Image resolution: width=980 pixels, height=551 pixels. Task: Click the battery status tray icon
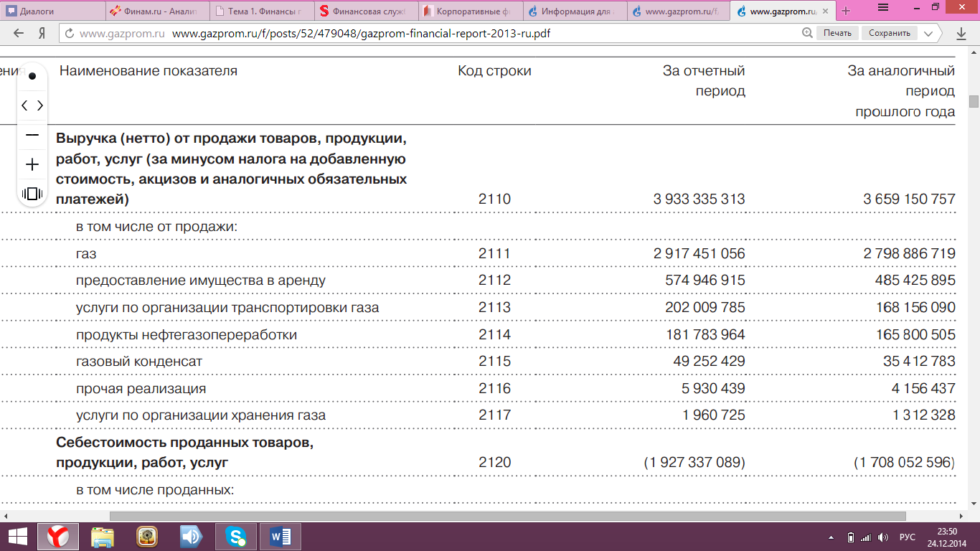tap(850, 537)
